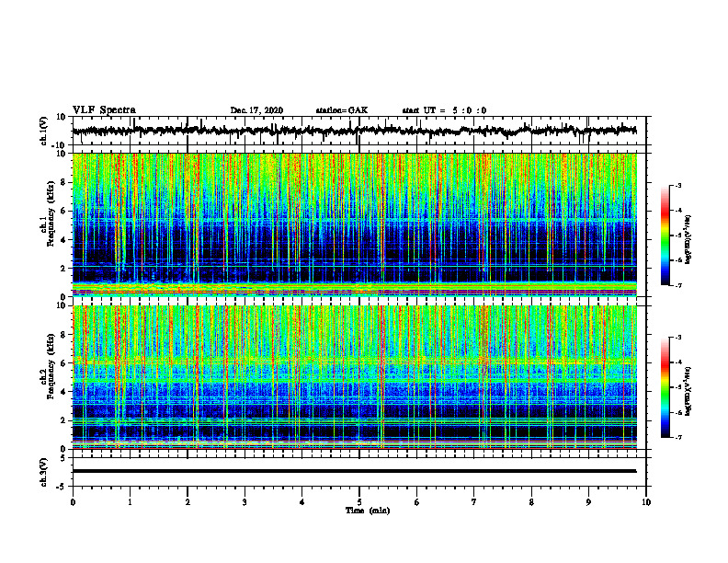Click the ch.2 frequency tick label '6'

pos(63,362)
